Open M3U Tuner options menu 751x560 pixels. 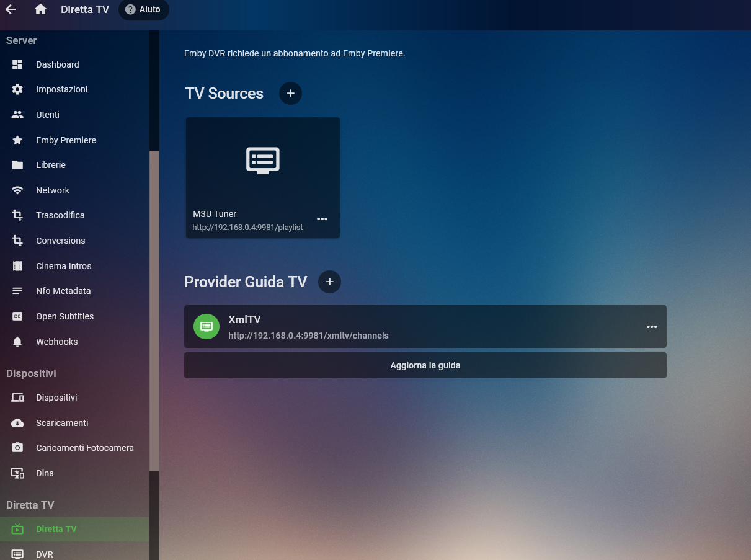(322, 219)
